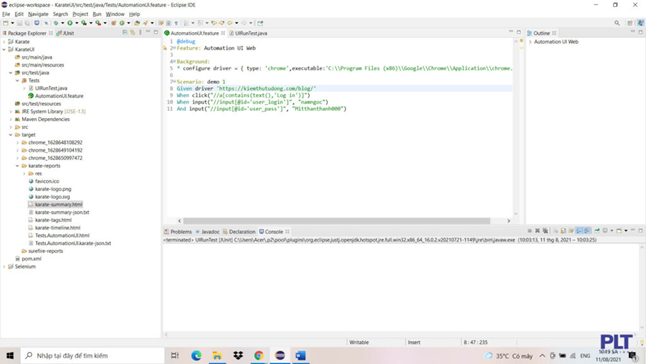The height and width of the screenshot is (364, 646).
Task: Select AutomationUI.feature in Package Explorer
Action: pyautogui.click(x=59, y=96)
